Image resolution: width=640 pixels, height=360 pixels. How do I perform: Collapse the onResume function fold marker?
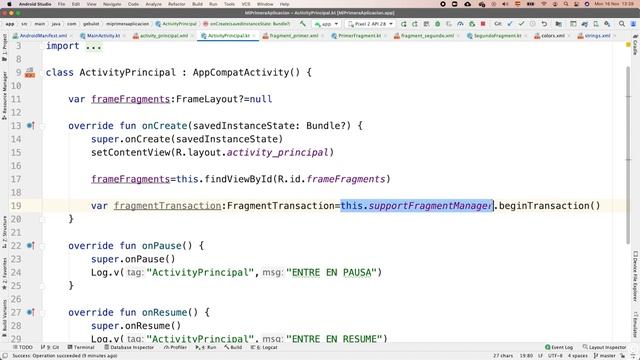42,312
